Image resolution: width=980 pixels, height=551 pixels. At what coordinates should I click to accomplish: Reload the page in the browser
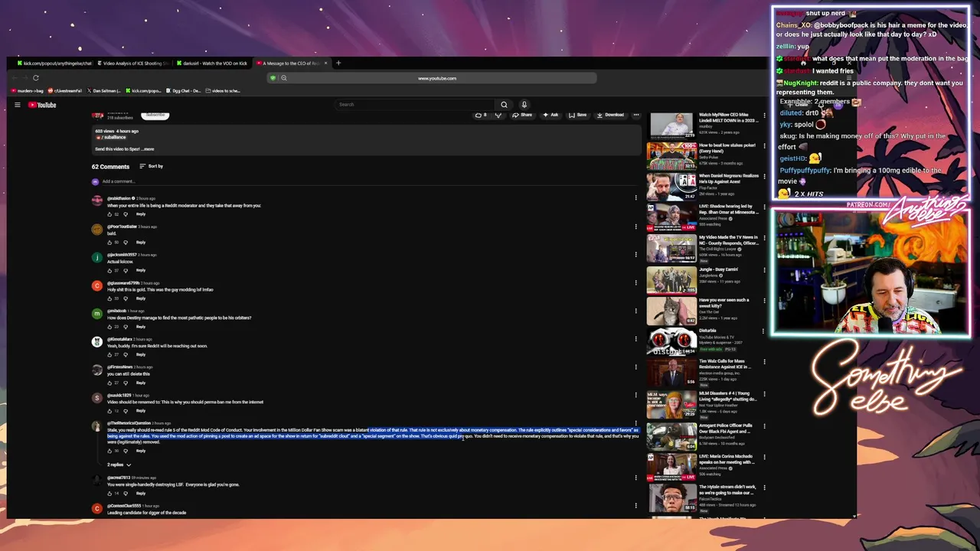pos(35,78)
